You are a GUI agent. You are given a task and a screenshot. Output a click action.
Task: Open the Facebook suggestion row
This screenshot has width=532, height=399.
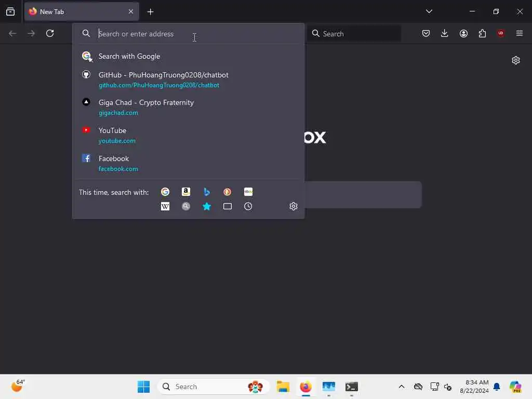tap(189, 163)
